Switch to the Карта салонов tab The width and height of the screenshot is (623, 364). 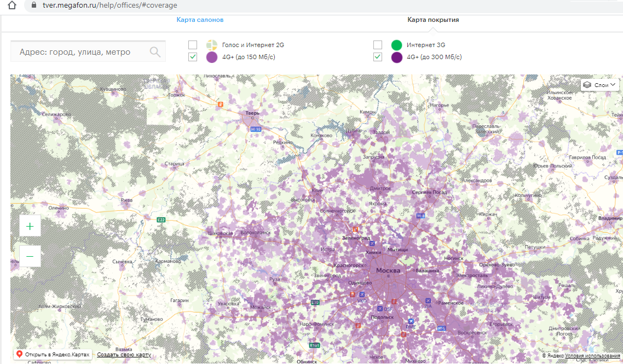tap(200, 20)
